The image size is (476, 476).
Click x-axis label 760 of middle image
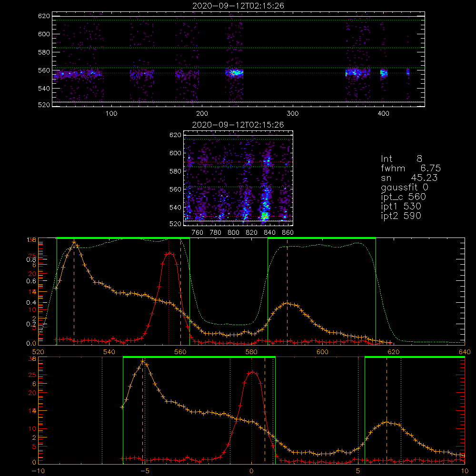click(x=198, y=233)
